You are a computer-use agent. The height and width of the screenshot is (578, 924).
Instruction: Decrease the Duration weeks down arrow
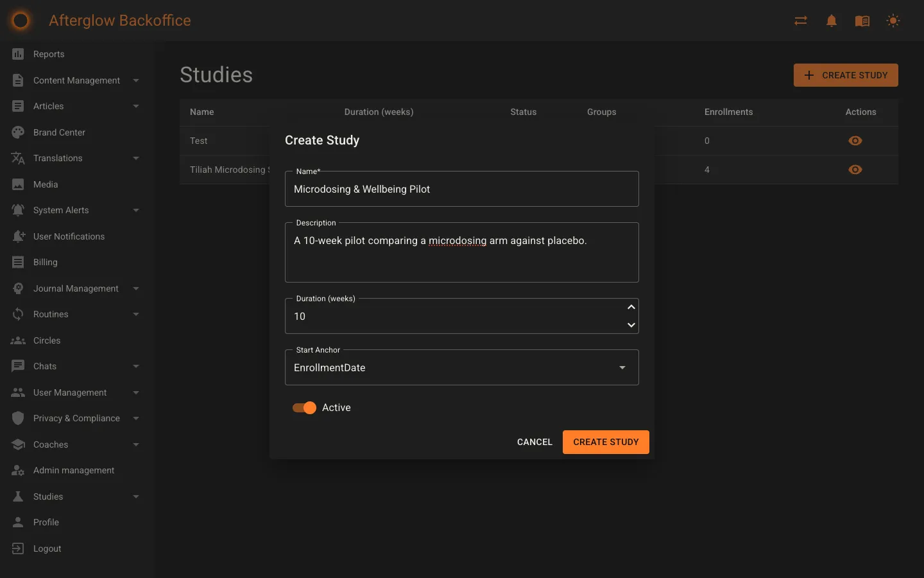pyautogui.click(x=631, y=325)
